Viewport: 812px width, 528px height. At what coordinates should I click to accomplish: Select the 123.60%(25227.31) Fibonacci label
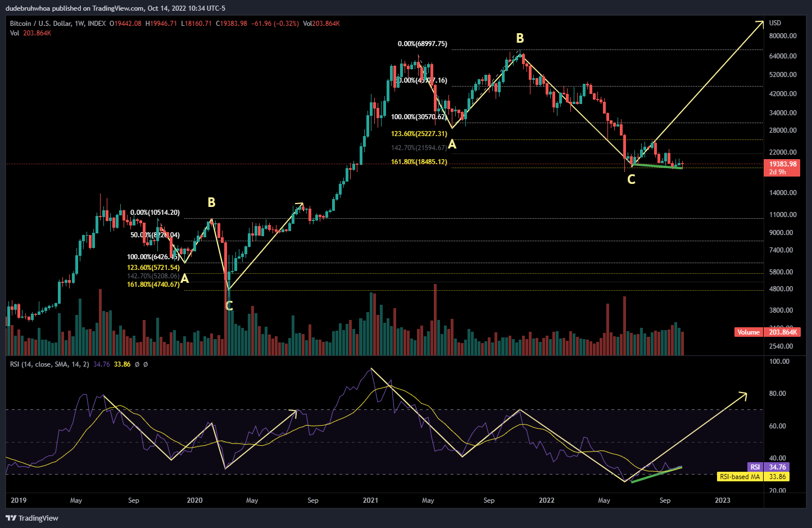click(419, 134)
